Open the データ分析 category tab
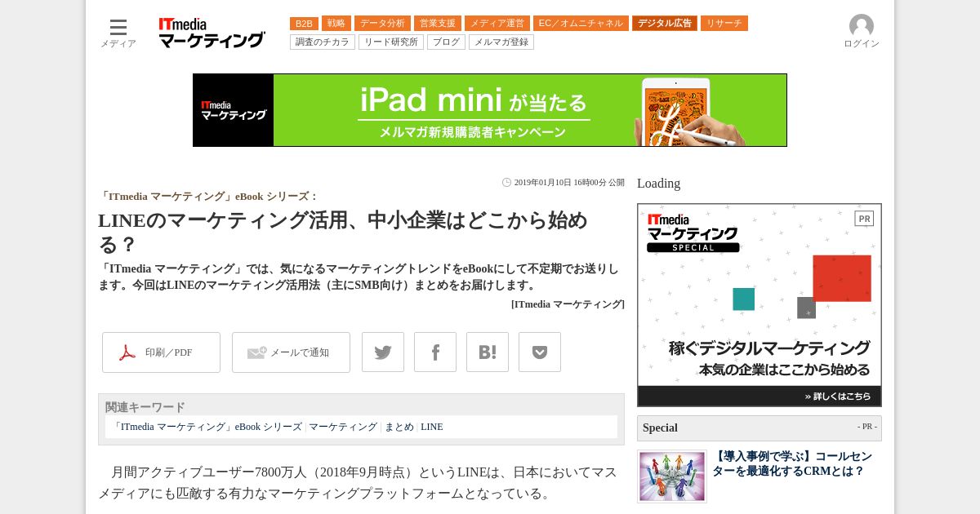 [382, 24]
